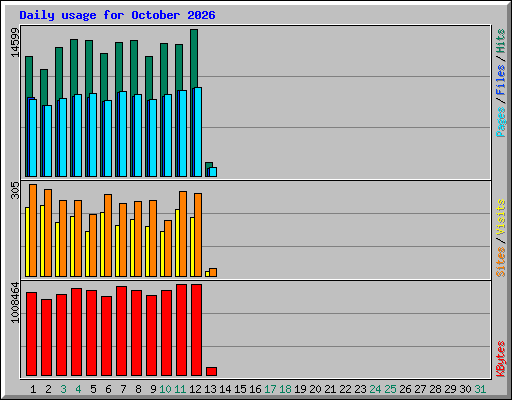Click day 20 on the x-axis

(315, 389)
